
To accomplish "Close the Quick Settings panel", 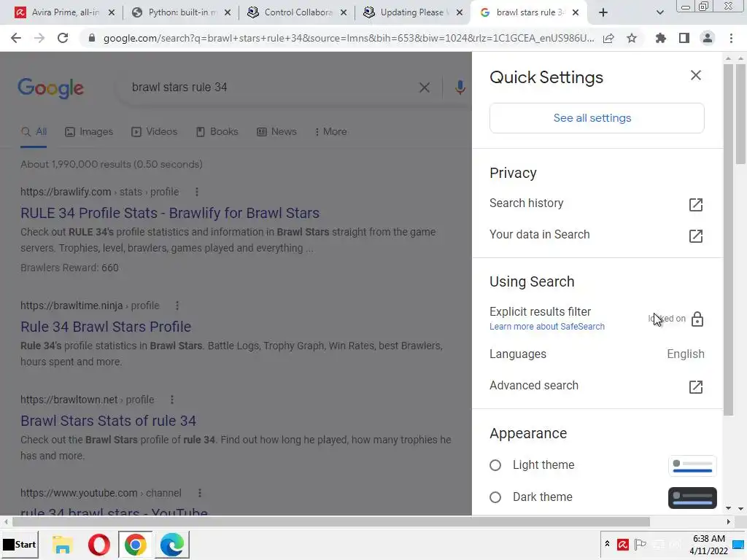I will (x=695, y=75).
